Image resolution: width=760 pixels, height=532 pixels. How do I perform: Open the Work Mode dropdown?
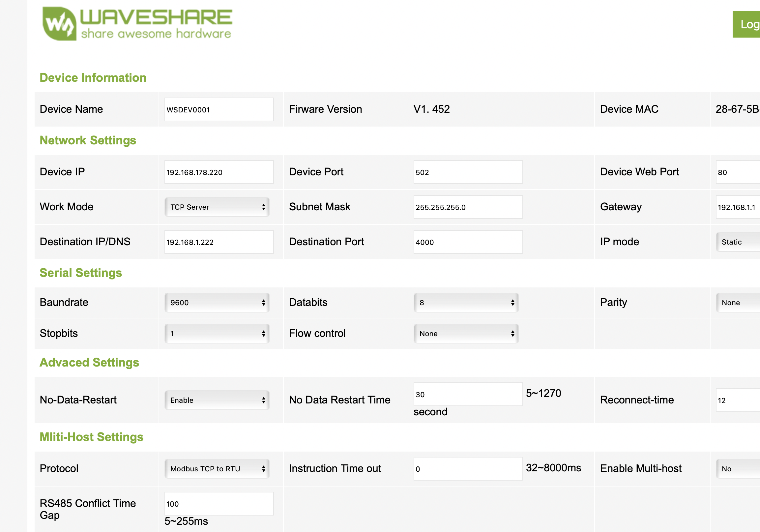(217, 207)
